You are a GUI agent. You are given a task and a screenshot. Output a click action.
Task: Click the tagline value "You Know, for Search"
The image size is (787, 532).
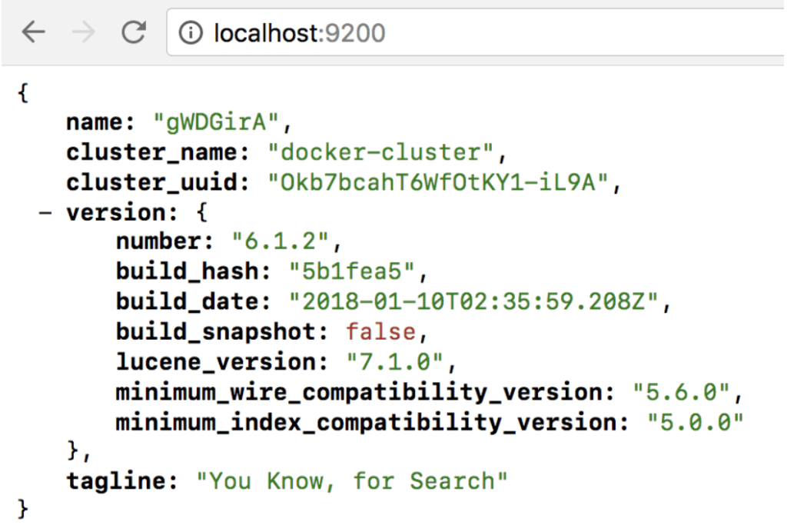pos(352,480)
